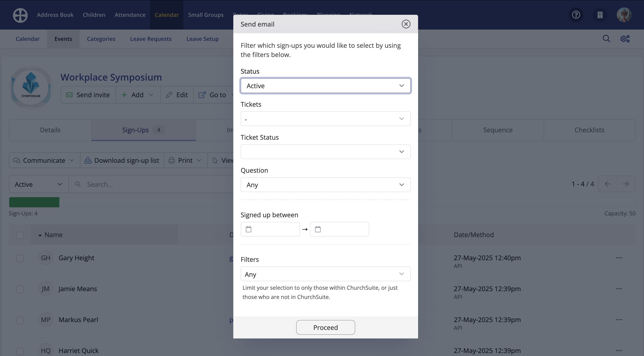This screenshot has width=644, height=356.
Task: Open actions menu for Harriet Quick row
Action: (619, 351)
